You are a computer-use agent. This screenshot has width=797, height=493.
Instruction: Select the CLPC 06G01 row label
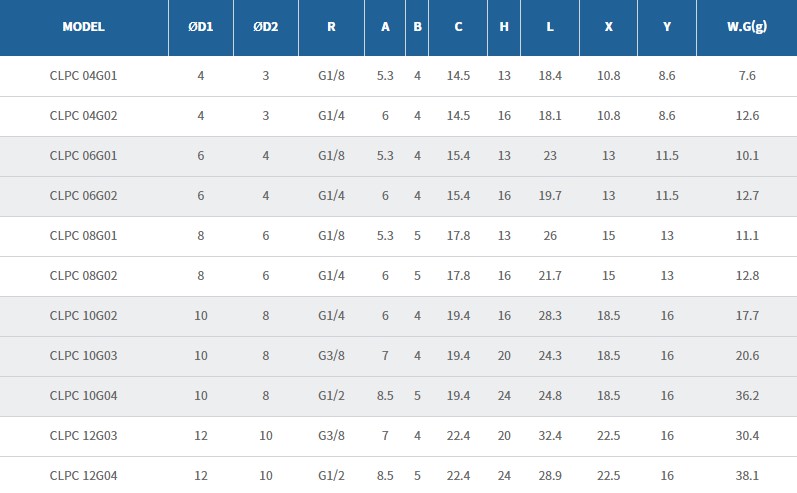pyautogui.click(x=83, y=156)
